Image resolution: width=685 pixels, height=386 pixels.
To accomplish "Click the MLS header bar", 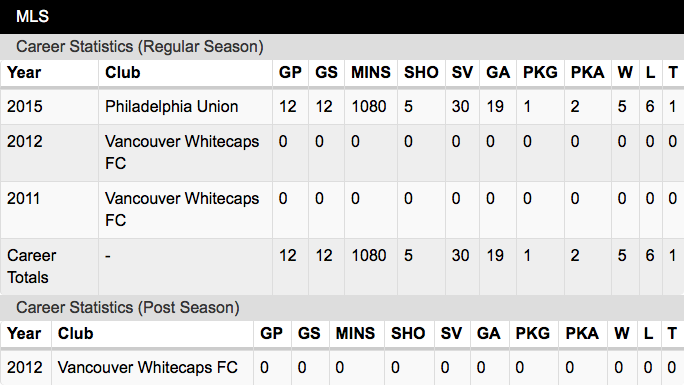I will coord(342,17).
